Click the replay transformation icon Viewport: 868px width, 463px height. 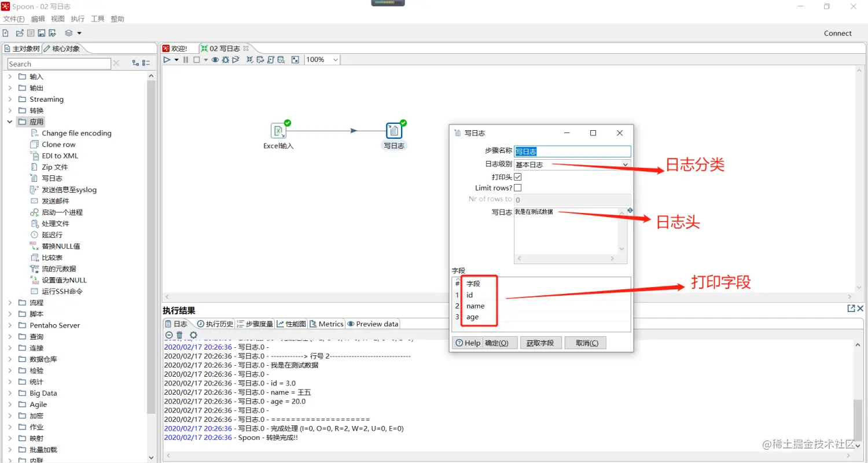236,60
